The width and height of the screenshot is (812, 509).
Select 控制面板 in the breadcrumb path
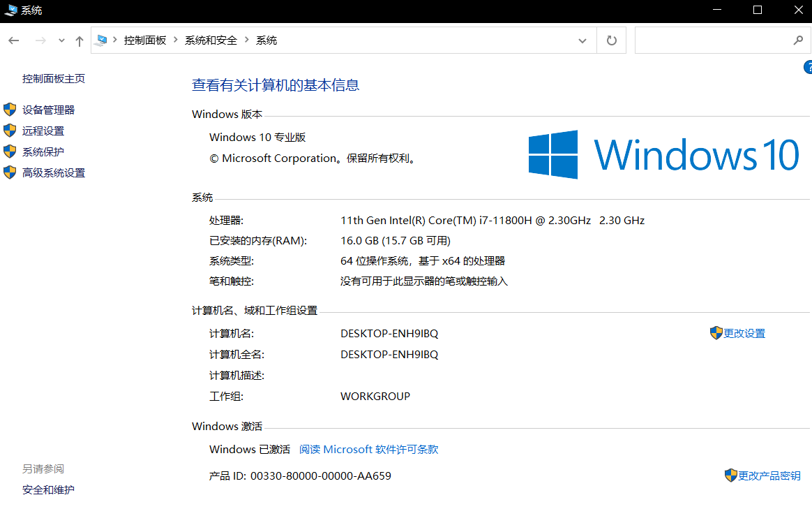145,40
